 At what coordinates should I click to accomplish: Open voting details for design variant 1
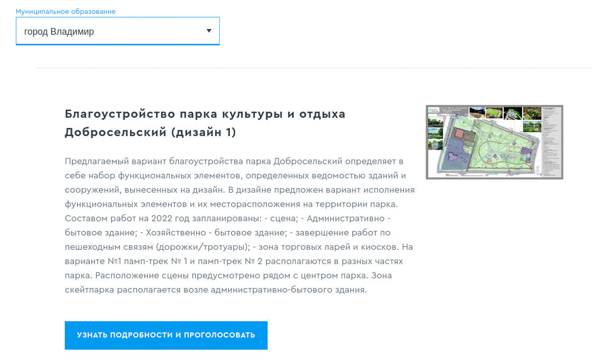pyautogui.click(x=166, y=335)
